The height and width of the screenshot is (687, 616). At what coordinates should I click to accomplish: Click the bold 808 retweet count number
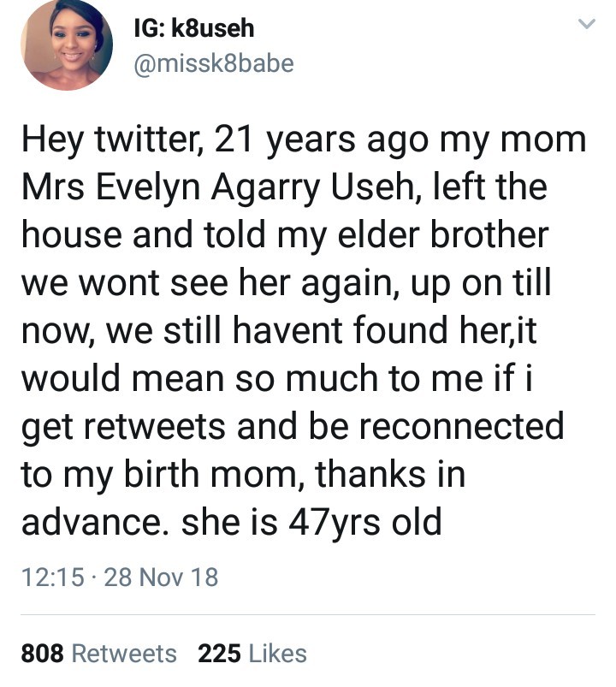pyautogui.click(x=42, y=654)
